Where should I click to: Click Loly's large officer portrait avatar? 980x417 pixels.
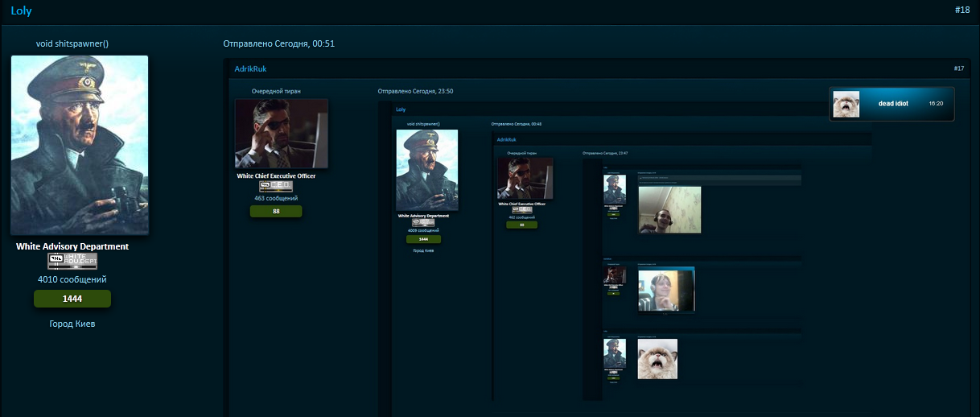coord(80,145)
